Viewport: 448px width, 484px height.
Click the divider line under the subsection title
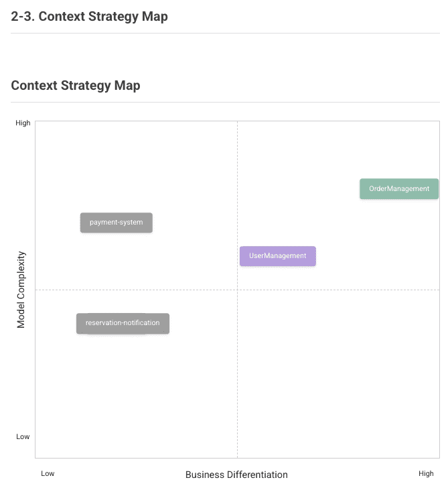click(225, 103)
